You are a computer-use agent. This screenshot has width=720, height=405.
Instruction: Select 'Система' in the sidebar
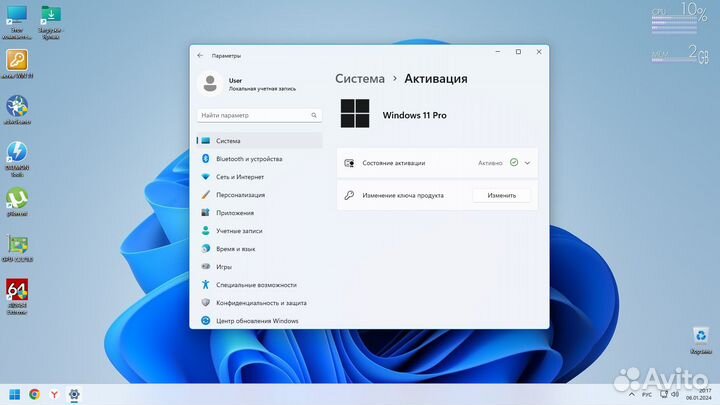[x=259, y=141]
